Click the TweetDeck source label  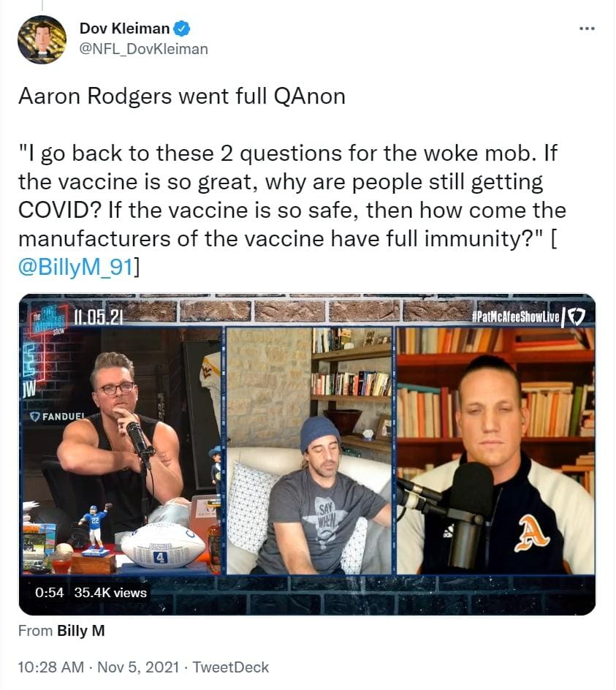pos(231,667)
